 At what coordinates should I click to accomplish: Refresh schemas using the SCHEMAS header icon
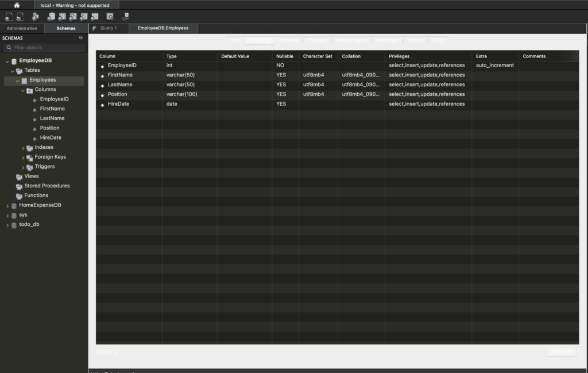81,38
